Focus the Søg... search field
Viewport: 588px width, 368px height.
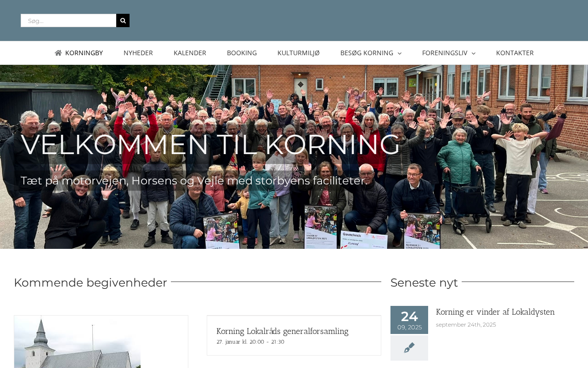[x=68, y=21]
